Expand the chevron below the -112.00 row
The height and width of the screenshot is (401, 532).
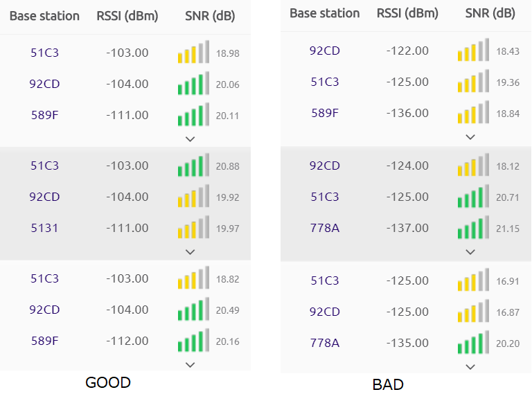pos(190,364)
